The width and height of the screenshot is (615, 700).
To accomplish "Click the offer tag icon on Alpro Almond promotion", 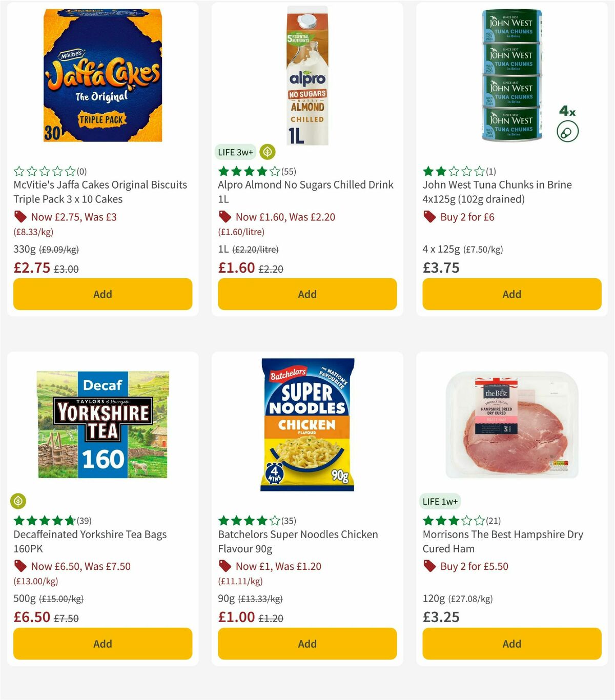I will 224,217.
